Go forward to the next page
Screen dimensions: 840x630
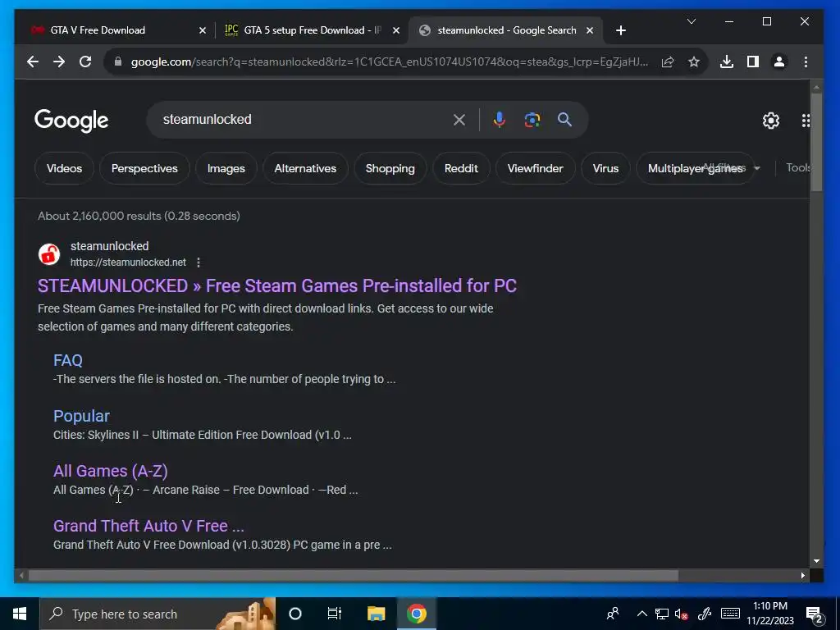(59, 62)
